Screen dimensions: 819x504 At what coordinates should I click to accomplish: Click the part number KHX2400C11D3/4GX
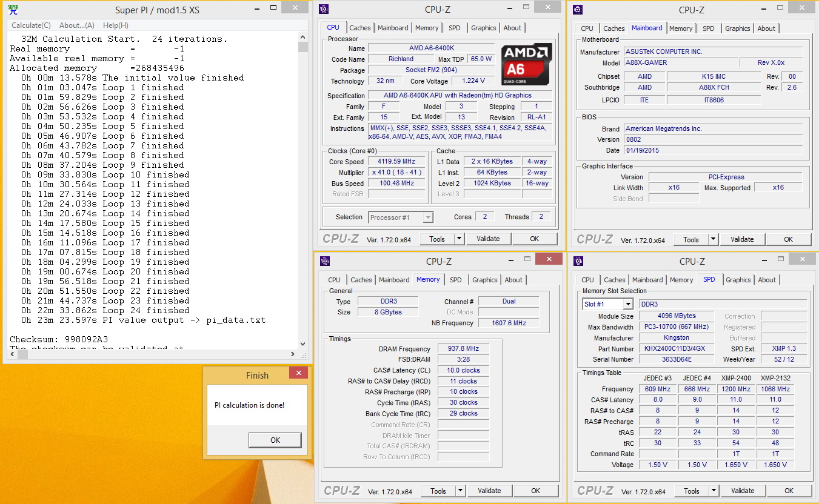(x=677, y=348)
